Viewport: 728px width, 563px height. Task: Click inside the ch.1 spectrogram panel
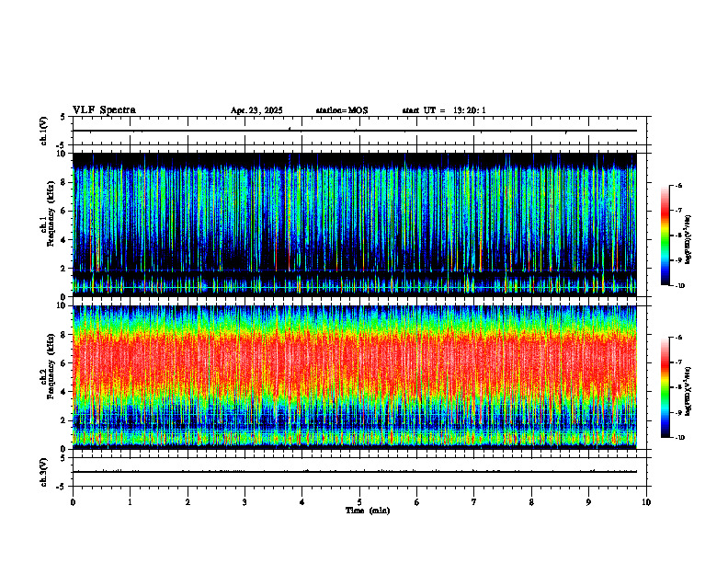click(x=354, y=224)
